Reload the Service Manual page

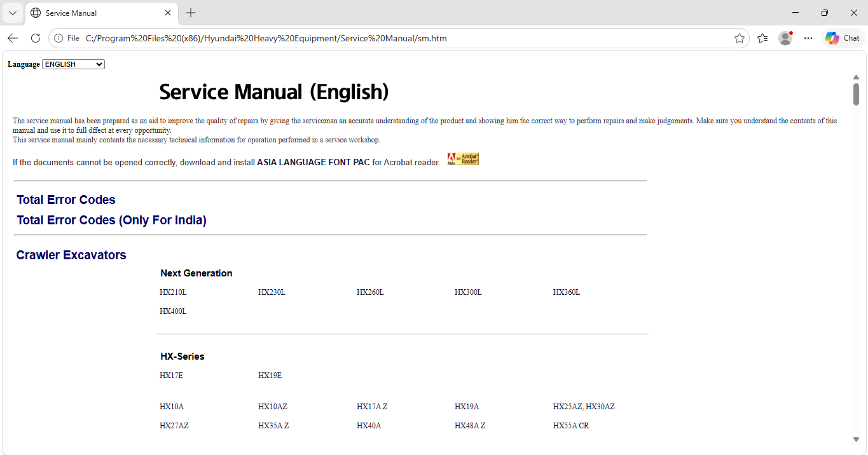click(36, 38)
